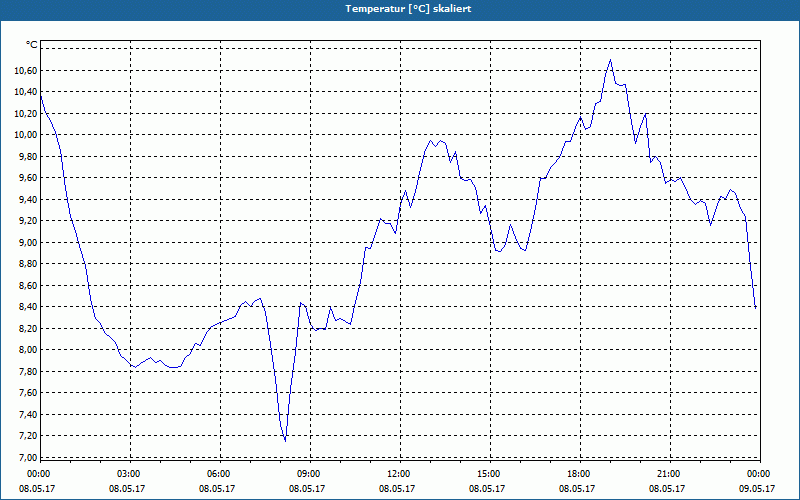Click the 7,20 y-axis label
Image resolution: width=800 pixels, height=500 pixels.
[x=28, y=436]
